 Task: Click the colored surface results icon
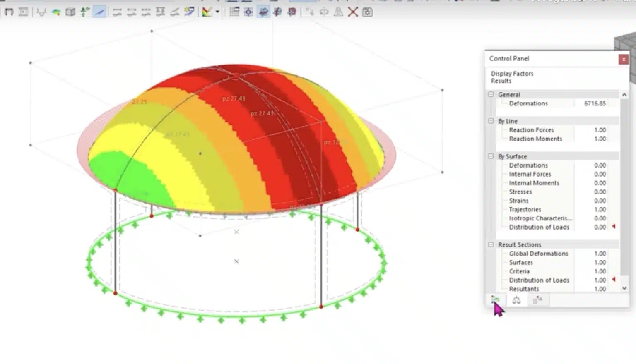tap(56, 12)
